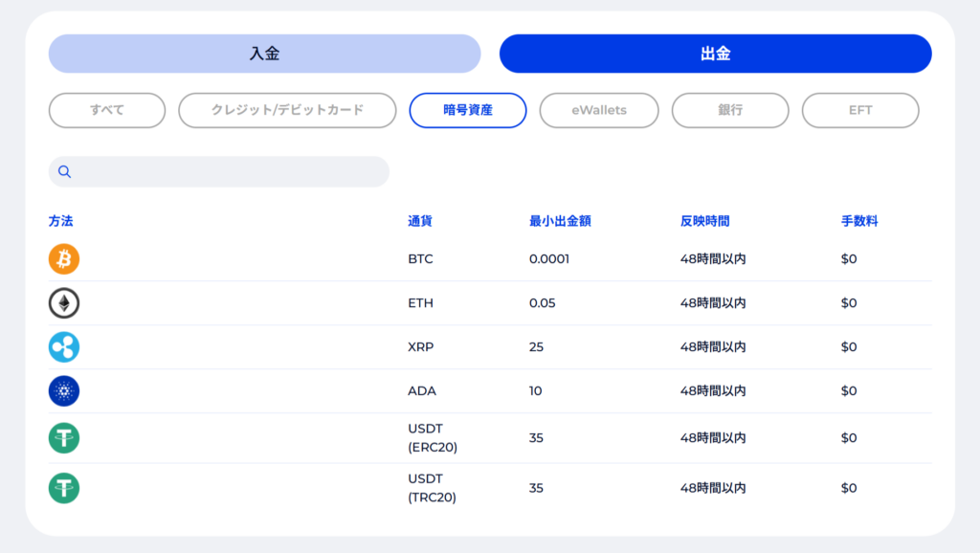
Task: Show eWallets payment methods
Action: tap(599, 110)
